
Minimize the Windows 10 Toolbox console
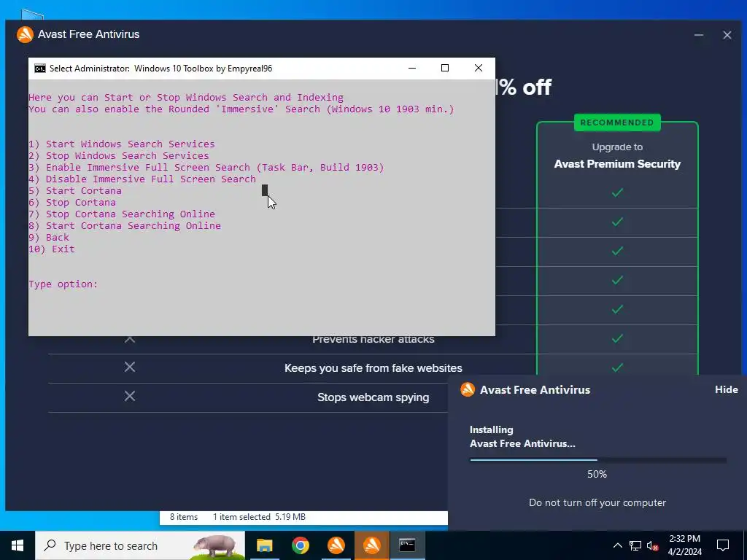(x=412, y=68)
